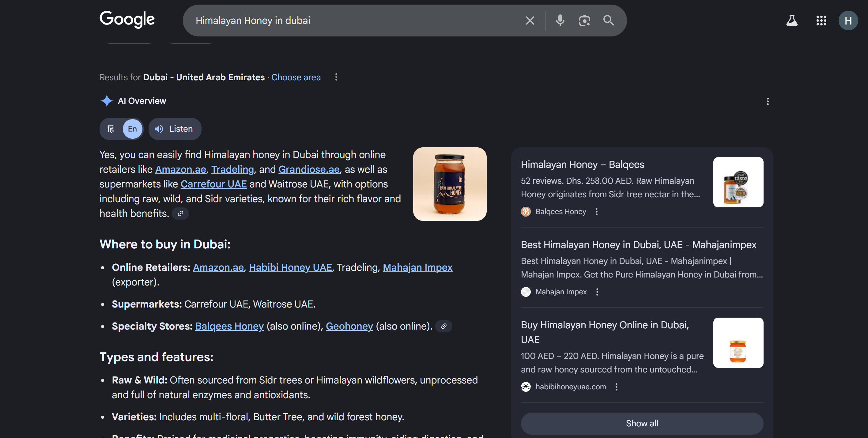
Task: Open Search Labs flask icon
Action: 792,21
